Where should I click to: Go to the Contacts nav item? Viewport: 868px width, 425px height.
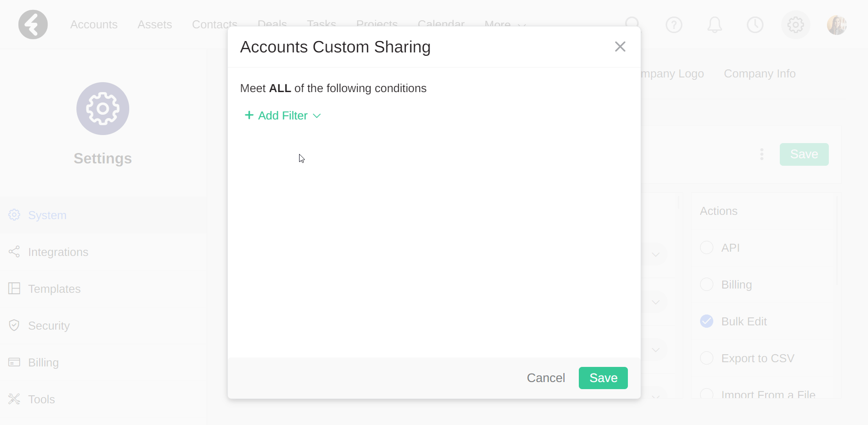pyautogui.click(x=215, y=25)
